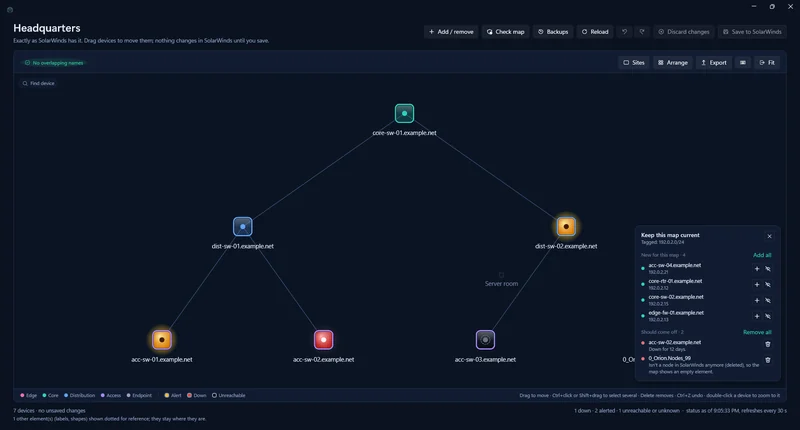Image resolution: width=800 pixels, height=430 pixels.
Task: Ignore core-sw-02.example.net with its hide icon
Action: pos(768,300)
